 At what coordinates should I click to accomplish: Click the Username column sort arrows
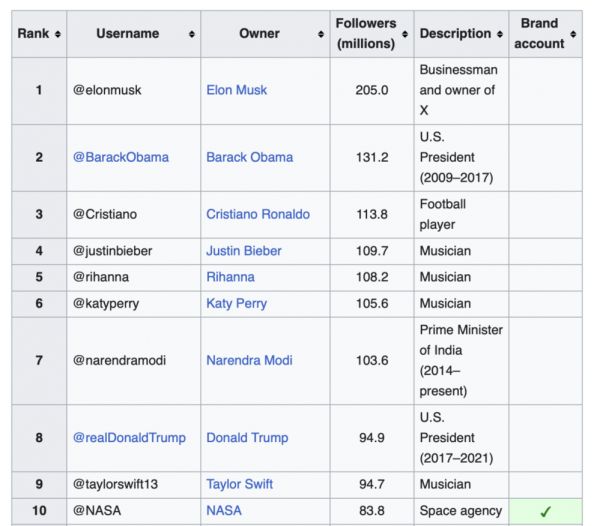[191, 34]
